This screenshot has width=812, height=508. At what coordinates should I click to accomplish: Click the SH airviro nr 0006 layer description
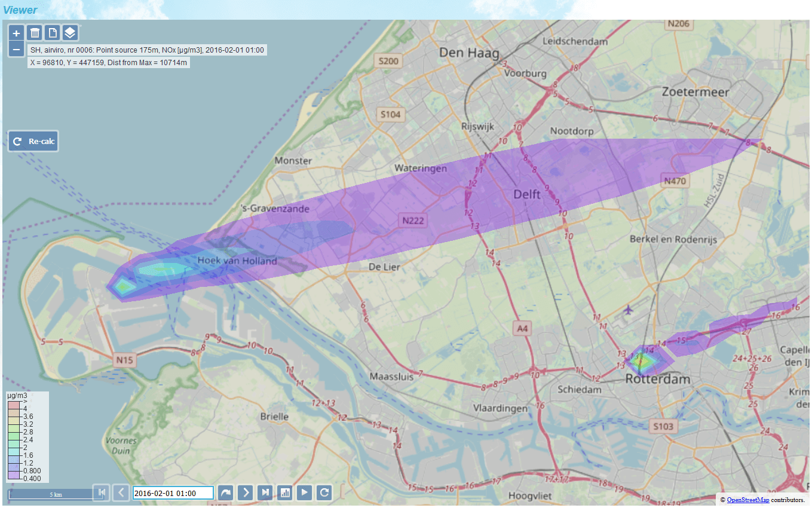tap(147, 50)
